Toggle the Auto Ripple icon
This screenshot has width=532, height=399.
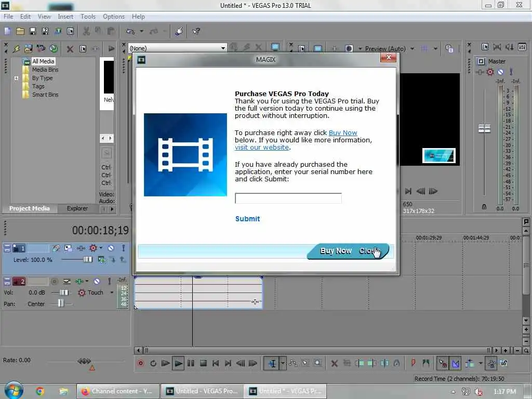pyautogui.click(x=470, y=363)
